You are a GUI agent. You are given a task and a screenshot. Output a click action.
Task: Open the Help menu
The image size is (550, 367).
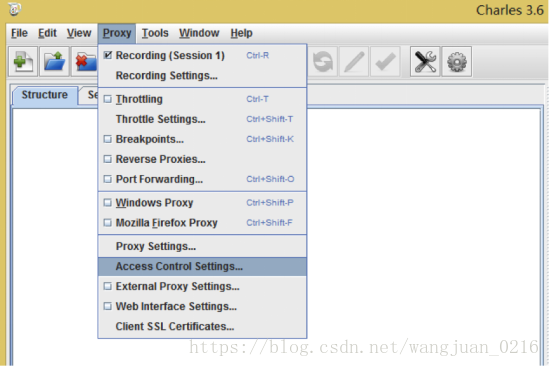(x=241, y=33)
